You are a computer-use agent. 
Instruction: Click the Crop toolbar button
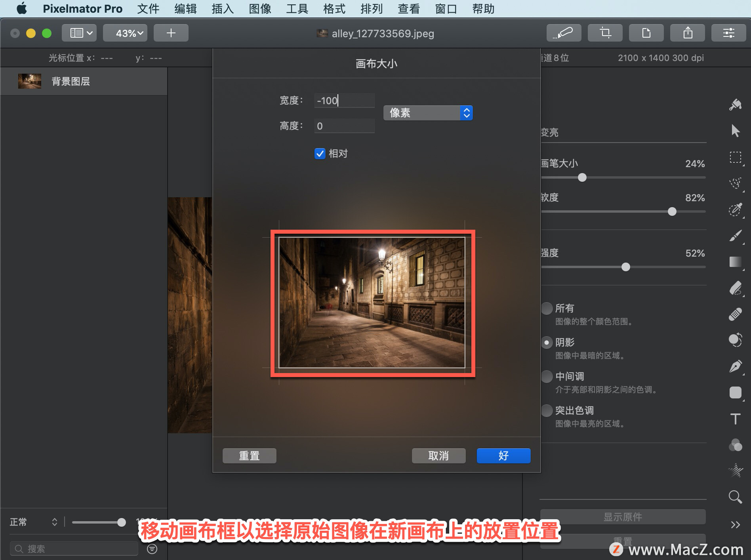coord(605,33)
